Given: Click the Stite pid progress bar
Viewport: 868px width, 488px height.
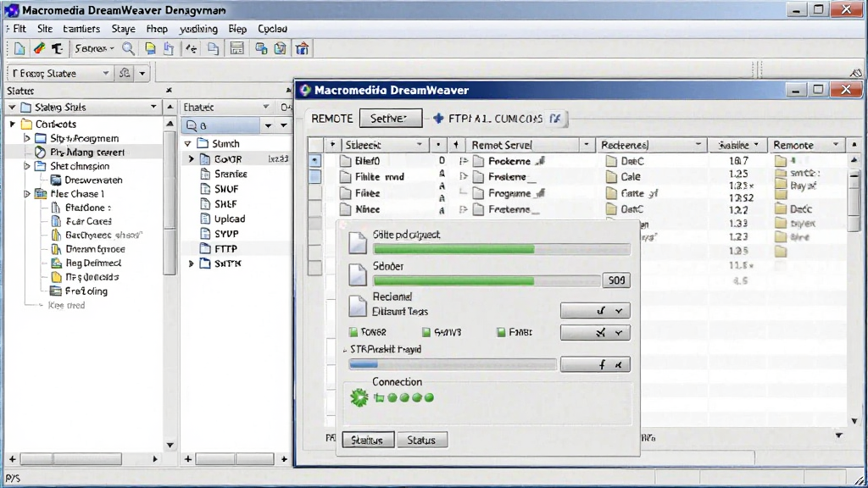Looking at the screenshot, I should pos(502,249).
